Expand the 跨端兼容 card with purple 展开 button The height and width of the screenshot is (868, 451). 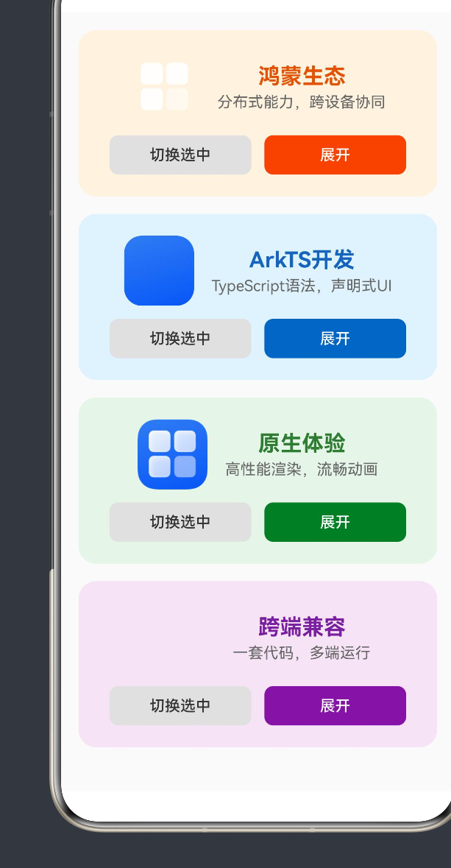(x=335, y=706)
